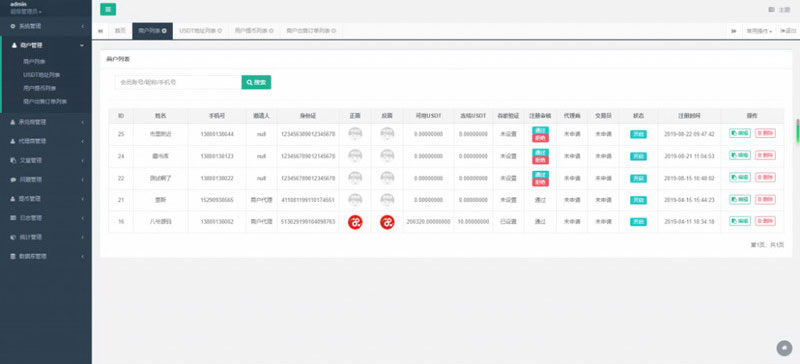Open the common operations dropdown in tab bar
The height and width of the screenshot is (364, 800).
[x=759, y=31]
